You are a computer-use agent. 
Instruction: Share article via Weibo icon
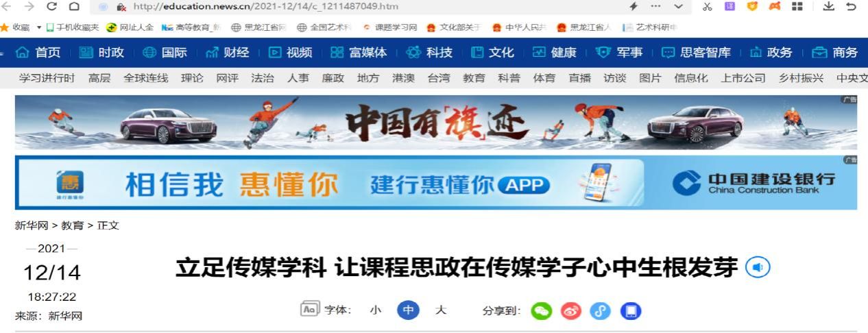click(570, 311)
